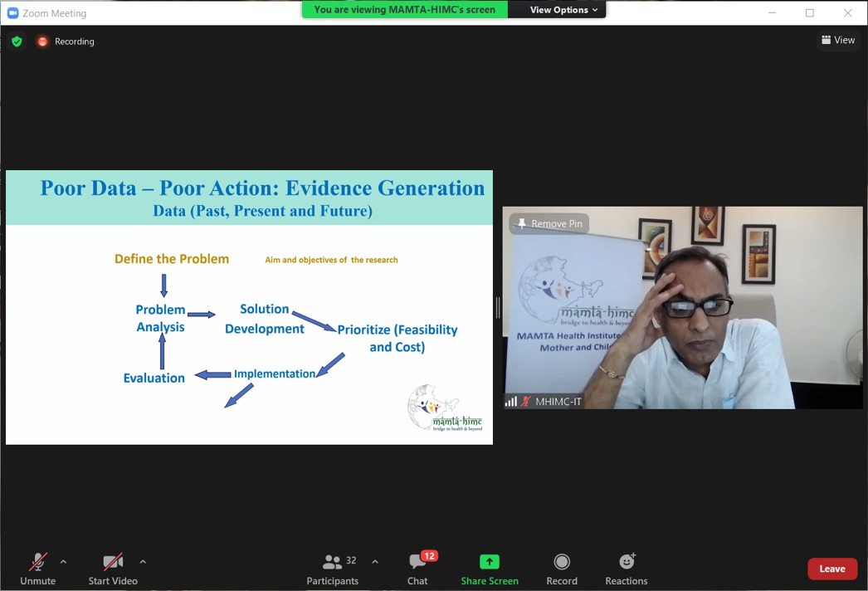The image size is (868, 591).
Task: Click 'Implementation' on the shared slide
Action: pos(275,374)
